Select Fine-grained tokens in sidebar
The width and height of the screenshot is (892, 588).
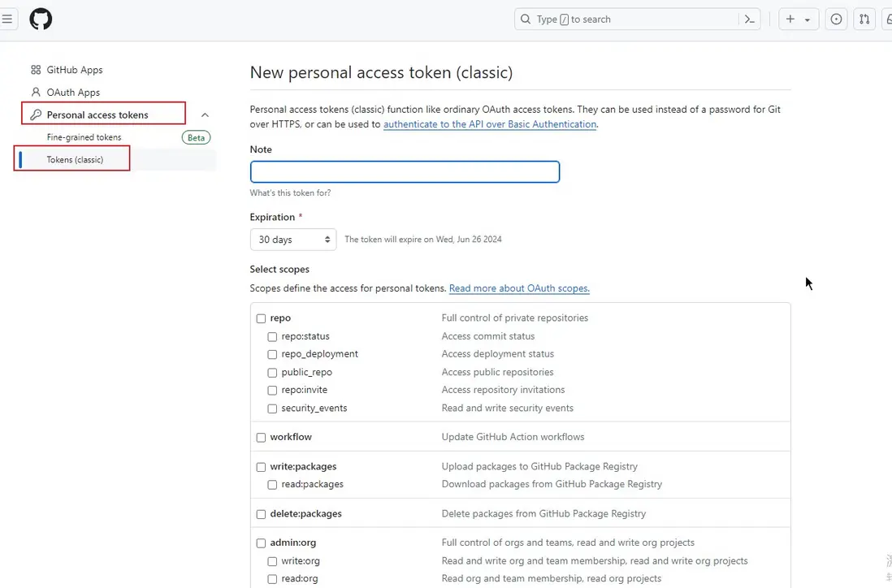(84, 137)
